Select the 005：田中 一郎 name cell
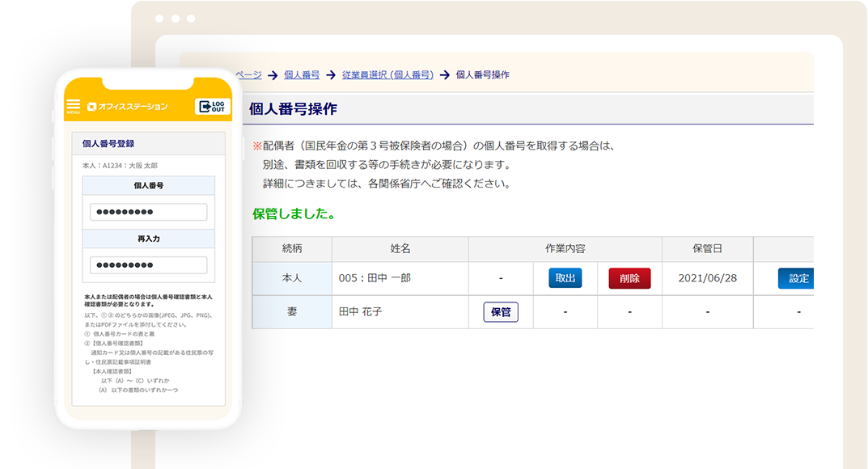 [400, 278]
